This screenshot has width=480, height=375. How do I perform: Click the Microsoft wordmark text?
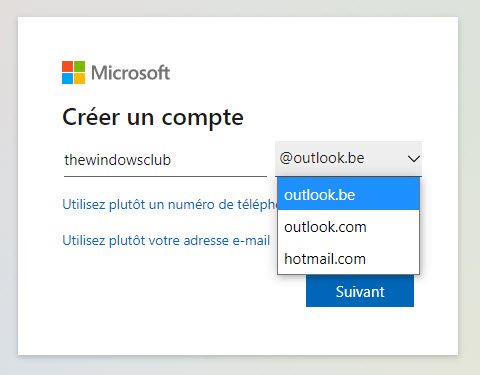pyautogui.click(x=130, y=73)
